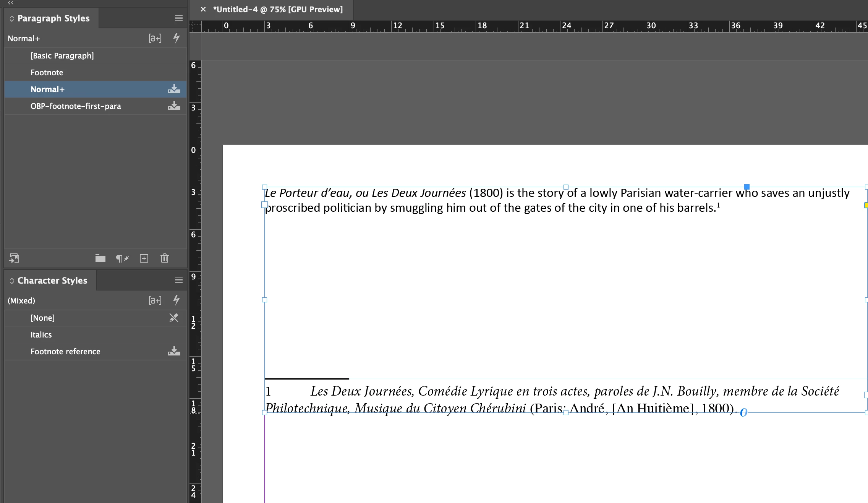The height and width of the screenshot is (503, 868).
Task: Apply the Italics character style
Action: tap(41, 335)
